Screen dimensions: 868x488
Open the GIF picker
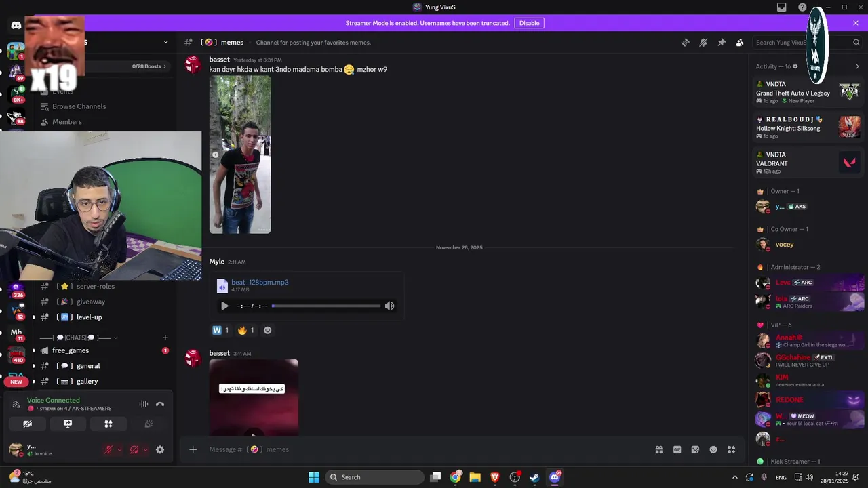coord(677,449)
